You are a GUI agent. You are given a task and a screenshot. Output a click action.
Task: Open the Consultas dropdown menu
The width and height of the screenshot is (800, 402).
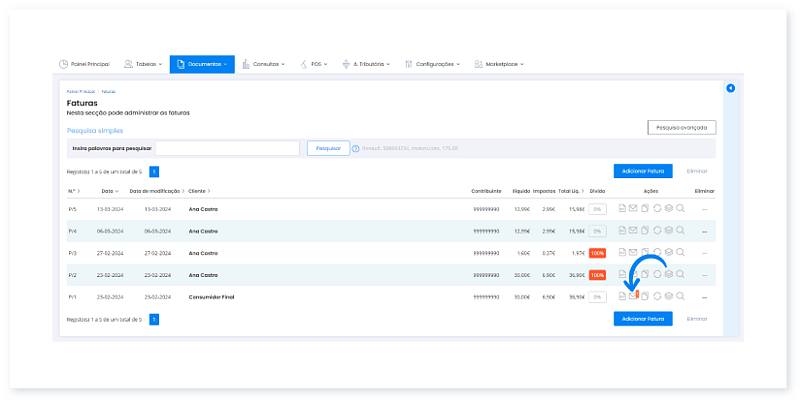264,64
